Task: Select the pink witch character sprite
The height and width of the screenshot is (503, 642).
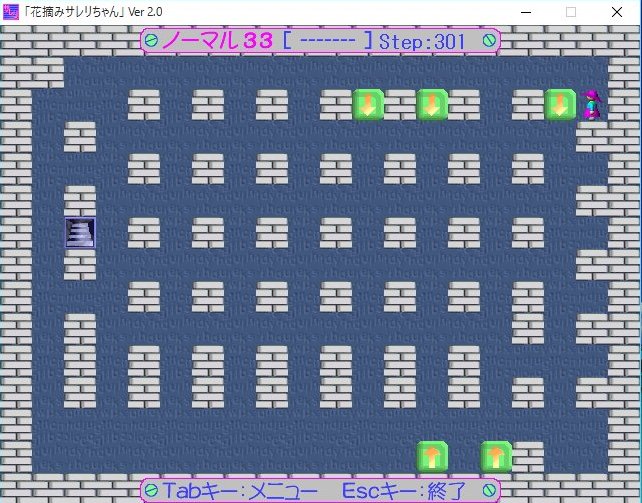Action: (x=592, y=104)
